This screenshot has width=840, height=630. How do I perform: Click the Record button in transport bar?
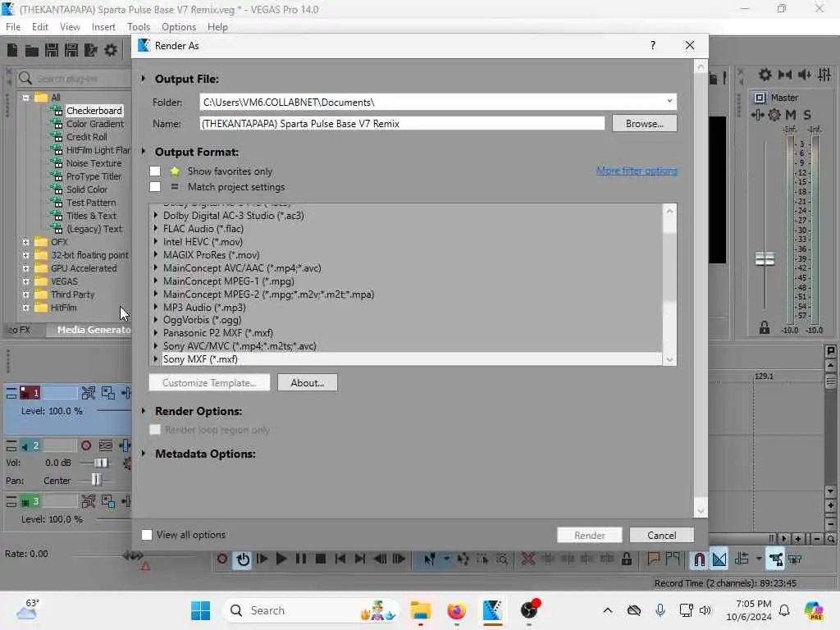(x=222, y=559)
